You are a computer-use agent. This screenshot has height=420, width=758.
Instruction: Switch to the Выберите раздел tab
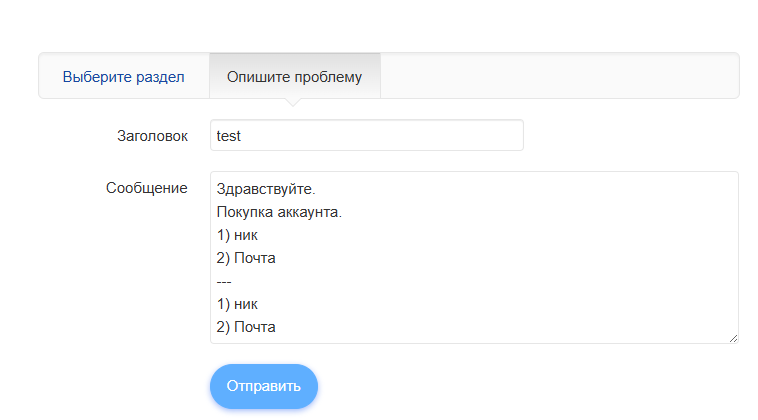click(123, 77)
